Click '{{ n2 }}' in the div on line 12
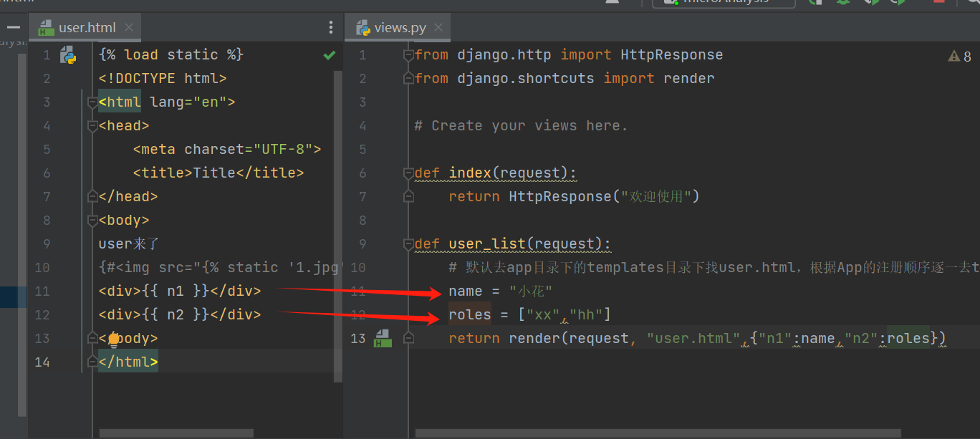Screen dimensions: 980x439 [176, 315]
